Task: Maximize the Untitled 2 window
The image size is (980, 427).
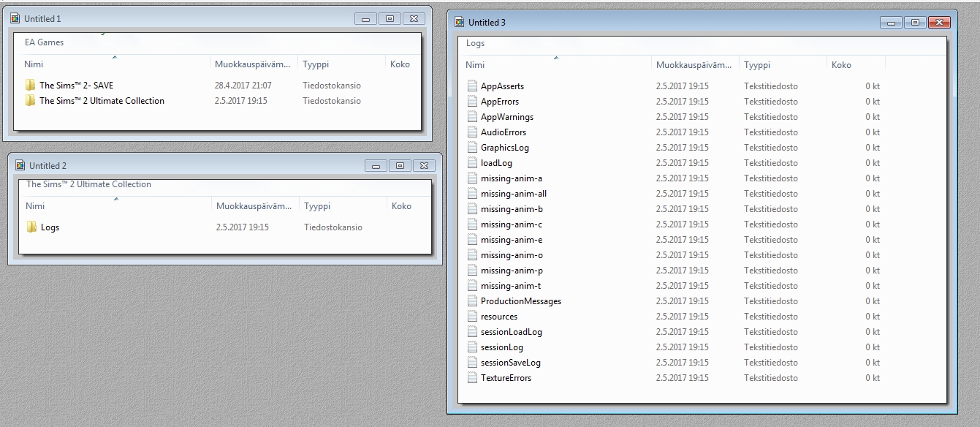Action: [x=400, y=166]
